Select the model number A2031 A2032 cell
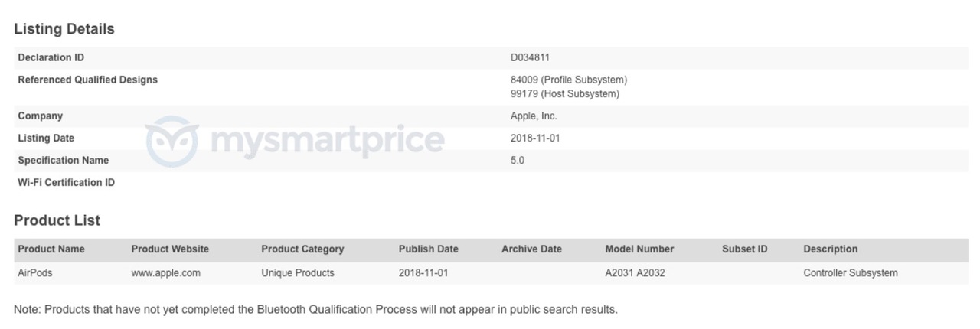980x329 pixels. (x=635, y=272)
